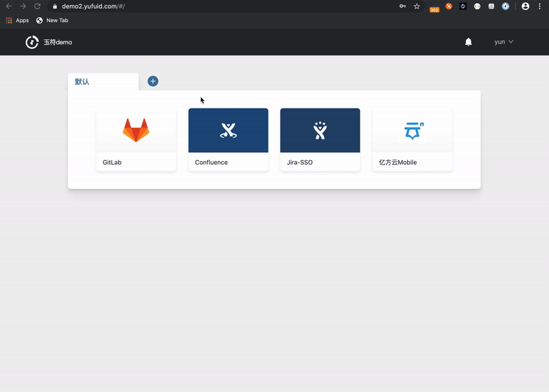Viewport: 549px width, 392px height.
Task: Bookmark this page with star icon
Action: click(x=417, y=6)
